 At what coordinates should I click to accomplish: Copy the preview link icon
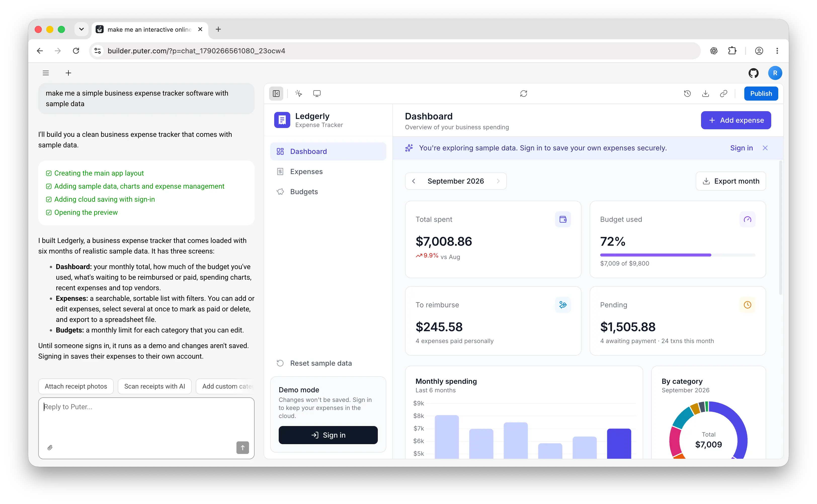pos(723,94)
